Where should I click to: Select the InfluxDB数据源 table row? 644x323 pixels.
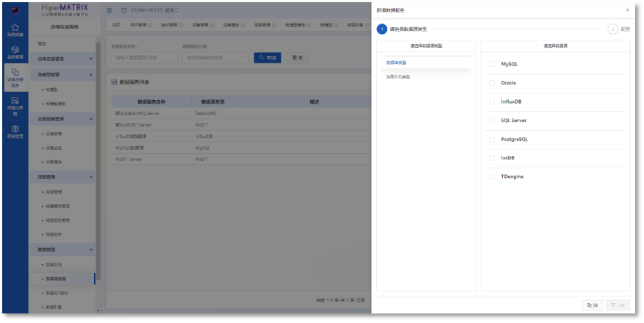pyautogui.click(x=241, y=136)
